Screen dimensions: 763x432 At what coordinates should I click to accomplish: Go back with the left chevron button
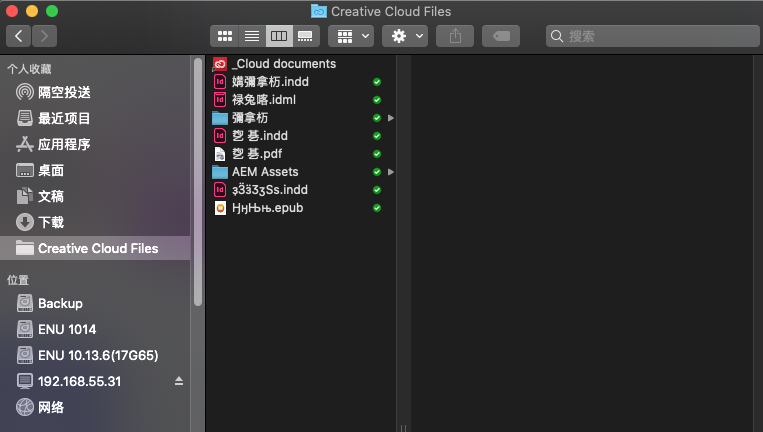pos(18,36)
